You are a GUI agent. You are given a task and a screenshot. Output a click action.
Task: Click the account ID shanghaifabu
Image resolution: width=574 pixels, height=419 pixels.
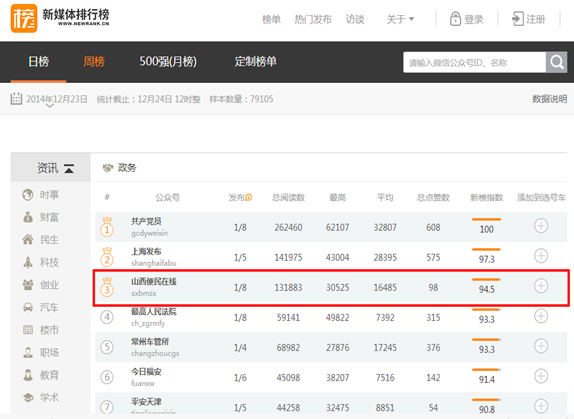click(x=154, y=263)
